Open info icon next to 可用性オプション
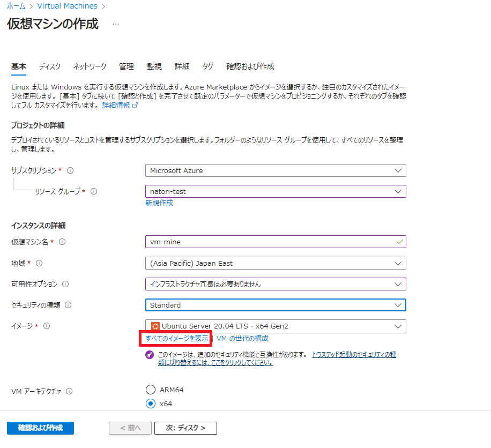This screenshot has height=448, width=491. [65, 284]
